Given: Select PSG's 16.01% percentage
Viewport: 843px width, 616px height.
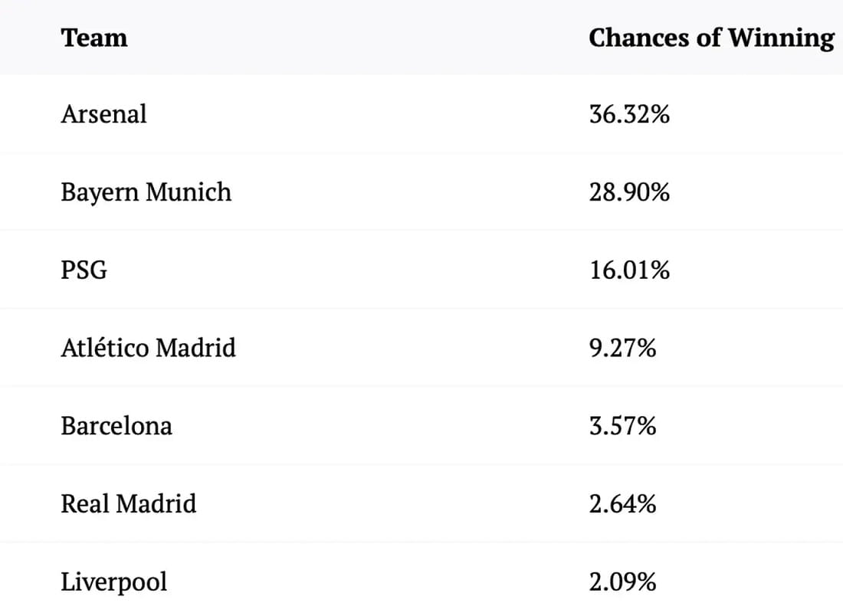Looking at the screenshot, I should 629,270.
